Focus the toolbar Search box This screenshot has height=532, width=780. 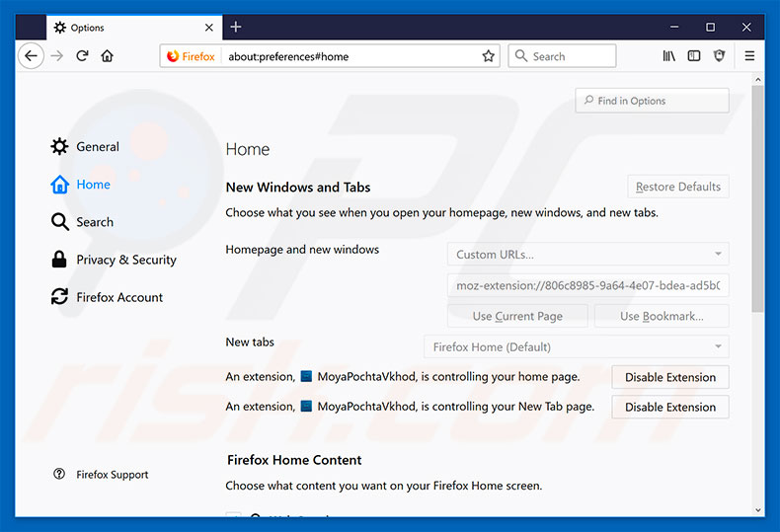coord(562,55)
